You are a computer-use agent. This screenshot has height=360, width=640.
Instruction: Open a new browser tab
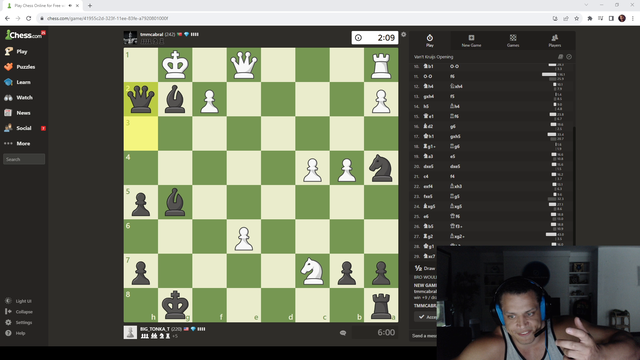tap(90, 6)
